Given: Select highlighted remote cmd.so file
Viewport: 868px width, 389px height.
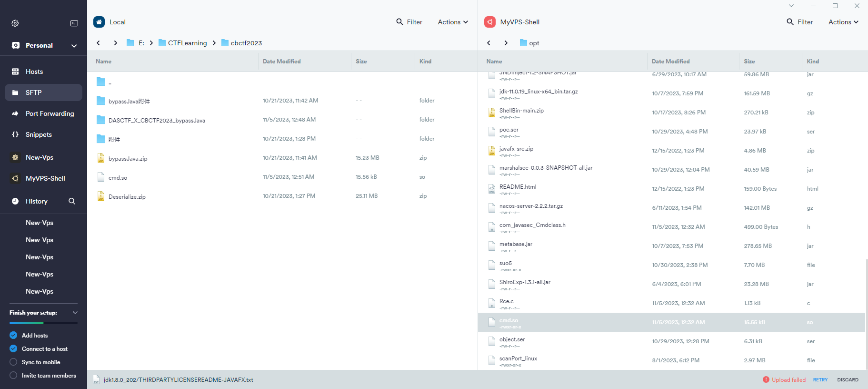Looking at the screenshot, I should pos(671,322).
